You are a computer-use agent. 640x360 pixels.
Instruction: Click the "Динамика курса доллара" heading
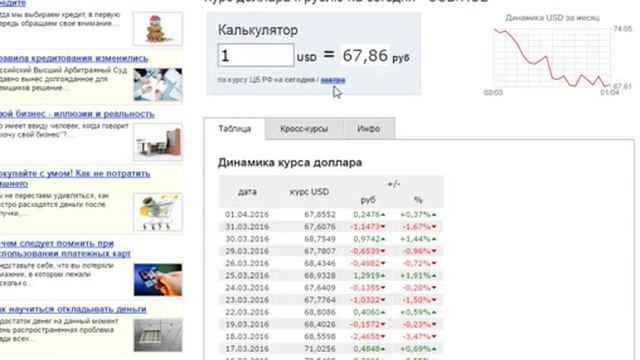[290, 162]
